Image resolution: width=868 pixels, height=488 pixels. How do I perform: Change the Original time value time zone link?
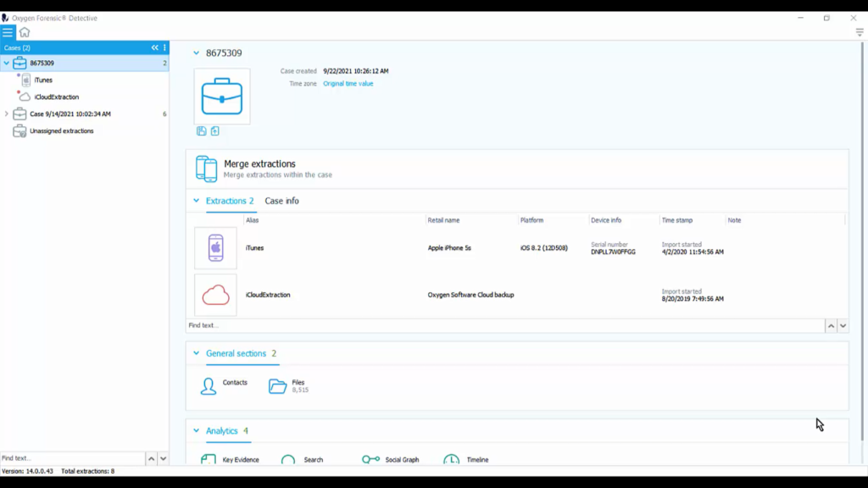348,84
